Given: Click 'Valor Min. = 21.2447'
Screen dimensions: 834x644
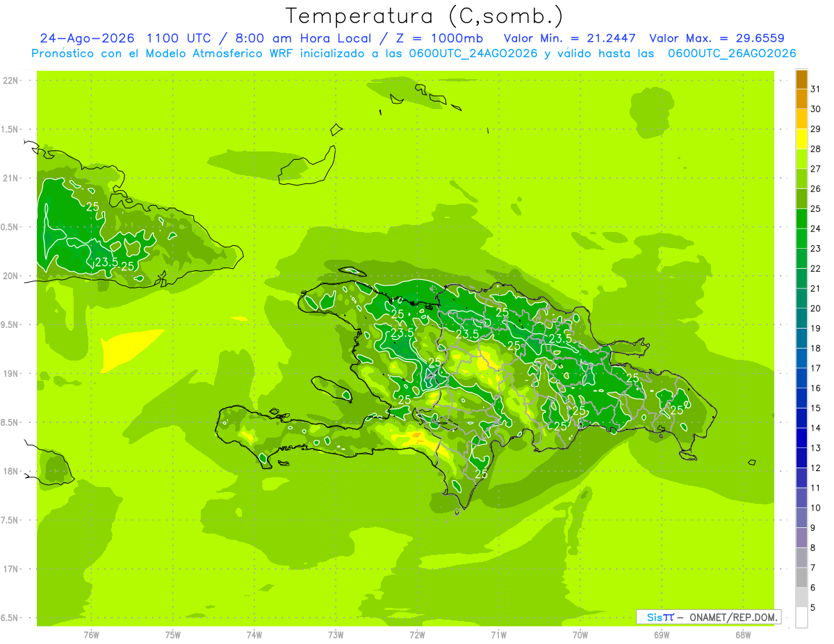Looking at the screenshot, I should click(570, 38).
